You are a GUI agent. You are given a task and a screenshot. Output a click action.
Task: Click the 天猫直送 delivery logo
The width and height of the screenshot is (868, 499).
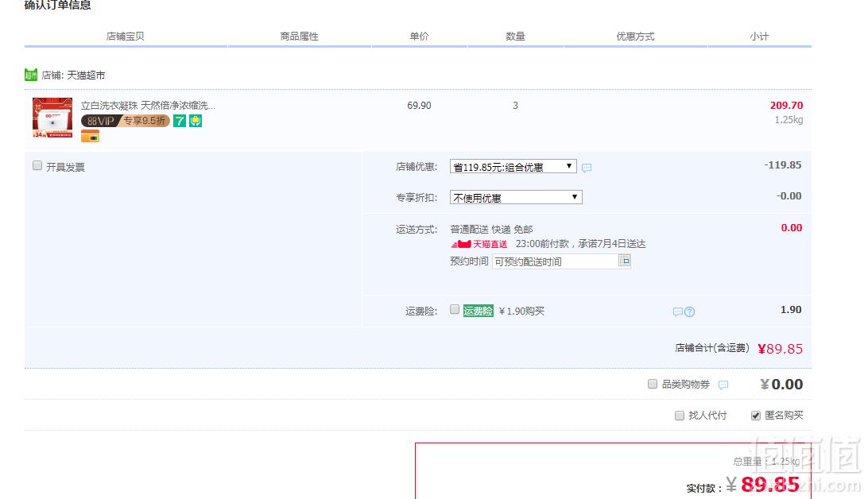tap(479, 244)
